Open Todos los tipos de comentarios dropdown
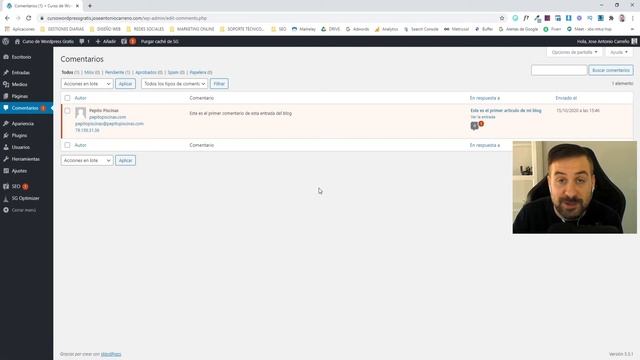This screenshot has height=360, width=640. (x=174, y=84)
